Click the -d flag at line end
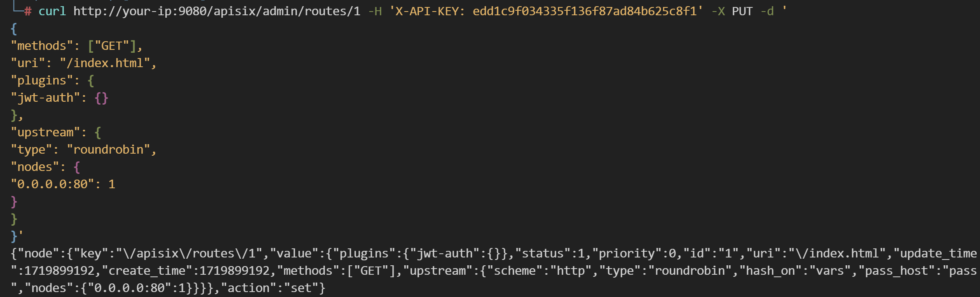 (x=767, y=11)
